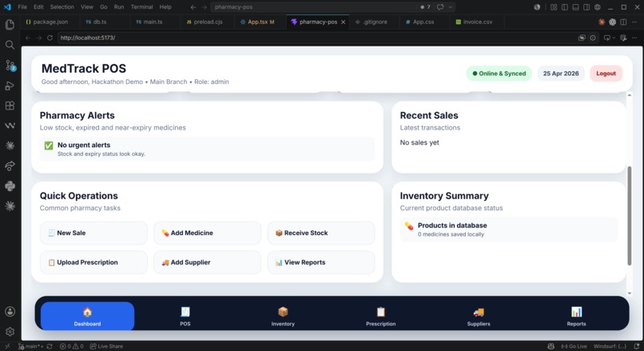Switch to the invoice.csv tab
The width and height of the screenshot is (644, 351).
coord(478,22)
